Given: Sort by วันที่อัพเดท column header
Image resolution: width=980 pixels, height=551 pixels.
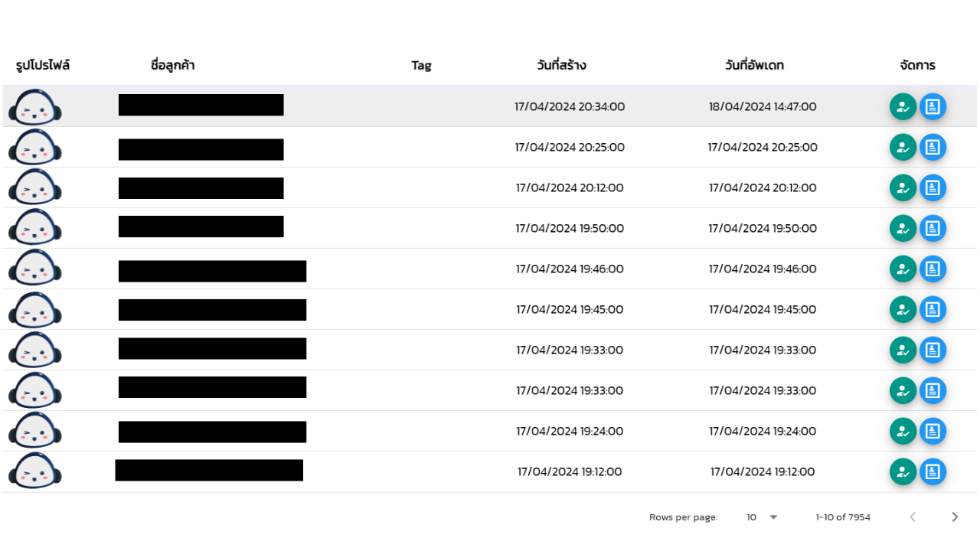Looking at the screenshot, I should coord(754,65).
